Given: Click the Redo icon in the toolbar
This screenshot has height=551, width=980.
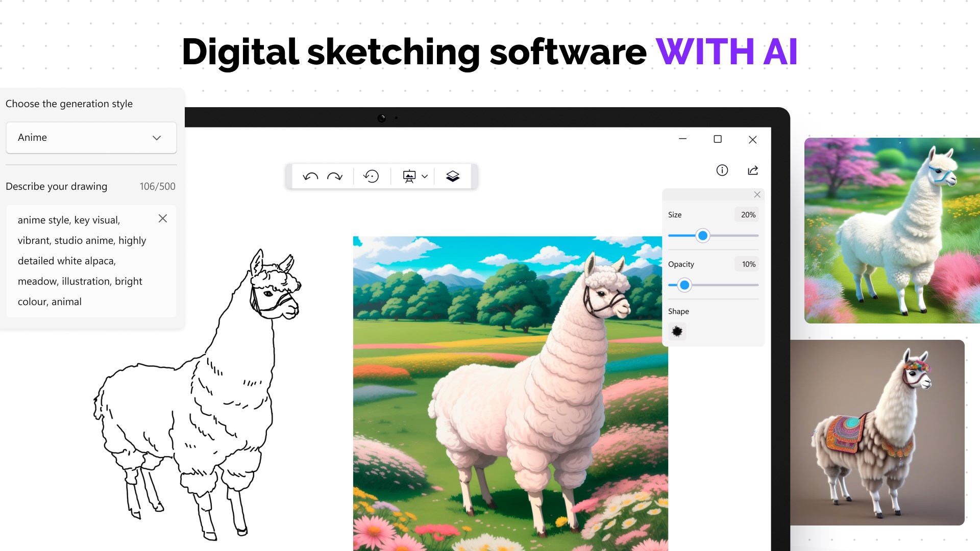Looking at the screenshot, I should tap(334, 176).
